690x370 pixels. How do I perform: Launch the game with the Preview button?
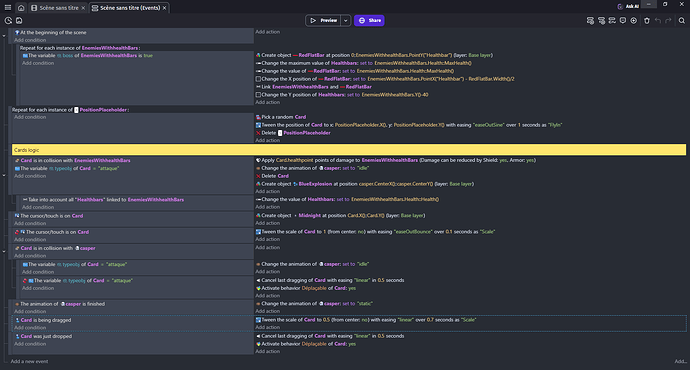coord(323,20)
